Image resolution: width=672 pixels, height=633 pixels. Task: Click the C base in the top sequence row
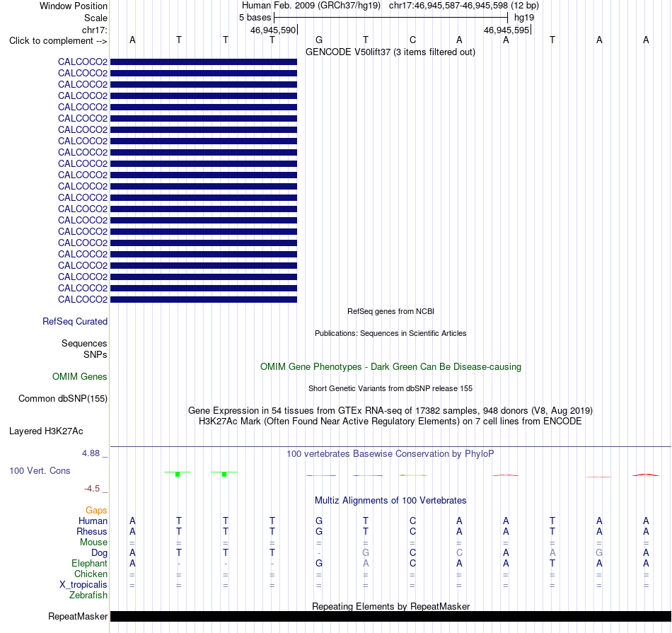(412, 40)
